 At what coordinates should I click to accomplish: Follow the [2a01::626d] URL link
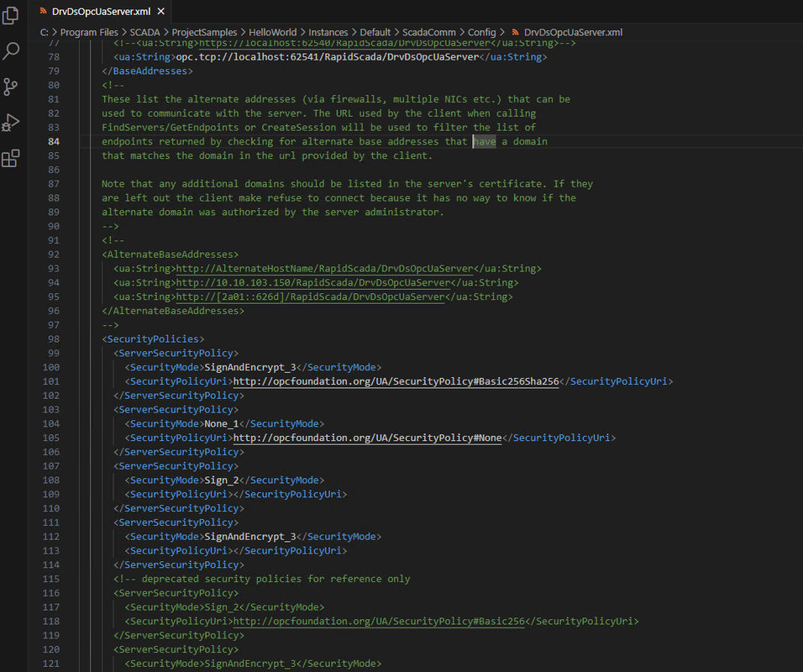click(310, 297)
